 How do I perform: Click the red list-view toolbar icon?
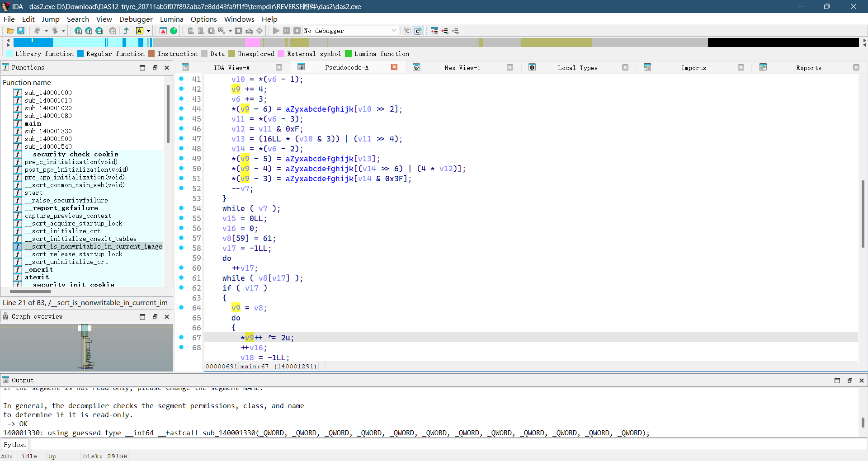tap(434, 31)
